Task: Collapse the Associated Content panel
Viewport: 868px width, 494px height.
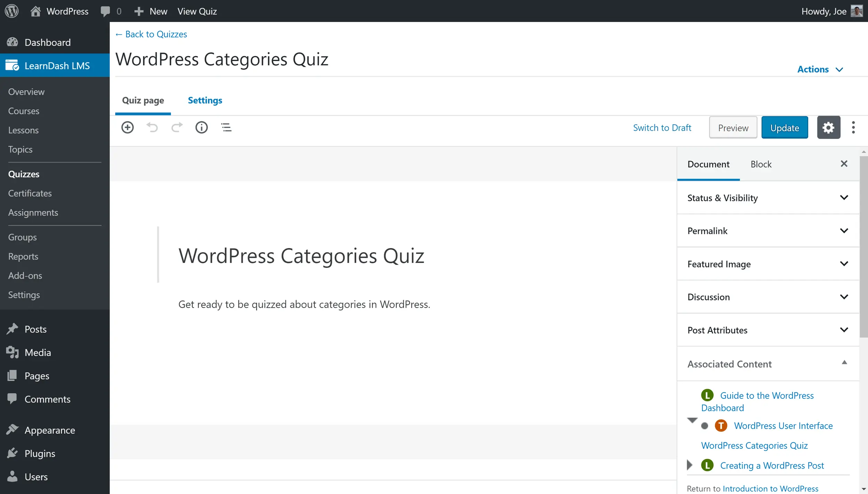Action: point(844,363)
